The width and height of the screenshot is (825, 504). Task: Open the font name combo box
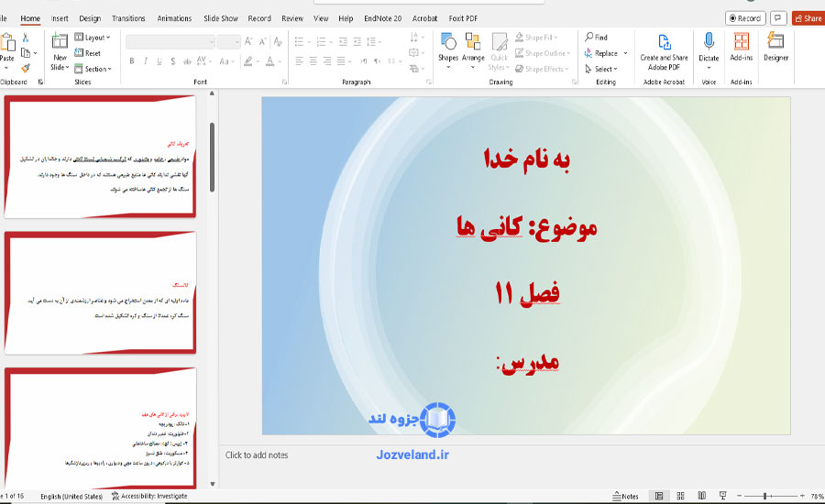[x=170, y=41]
